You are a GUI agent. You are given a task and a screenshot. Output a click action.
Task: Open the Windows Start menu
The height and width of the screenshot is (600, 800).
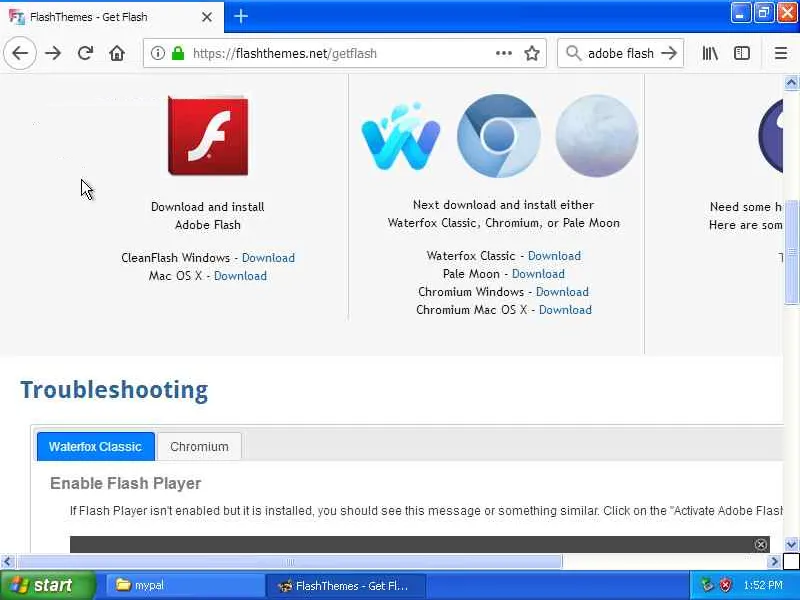click(x=47, y=585)
